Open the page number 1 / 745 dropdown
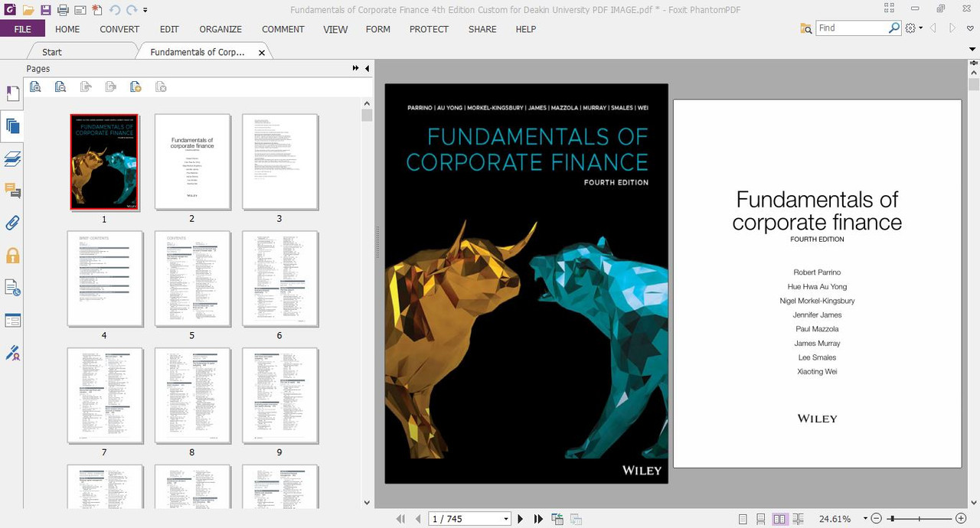The width and height of the screenshot is (980, 528). pos(506,519)
